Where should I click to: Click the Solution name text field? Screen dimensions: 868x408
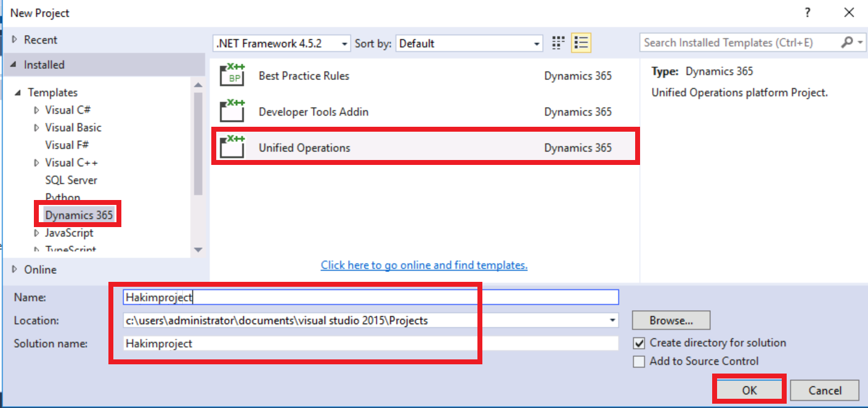(x=370, y=343)
